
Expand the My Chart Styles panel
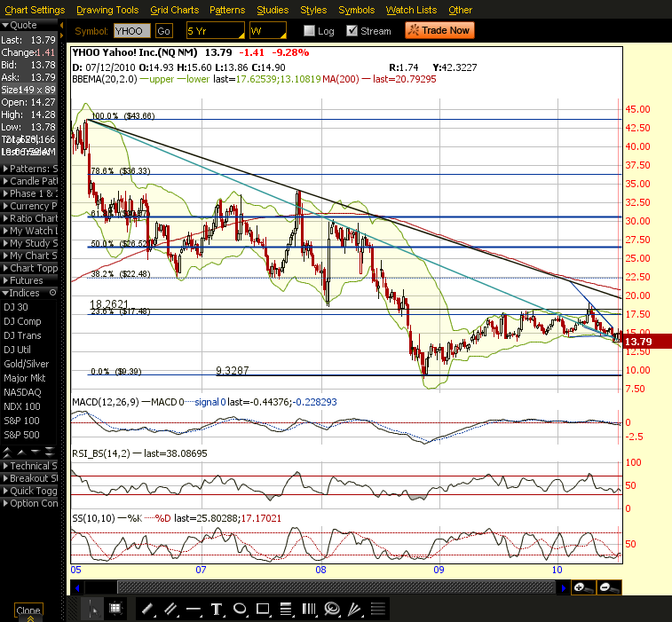[28, 256]
